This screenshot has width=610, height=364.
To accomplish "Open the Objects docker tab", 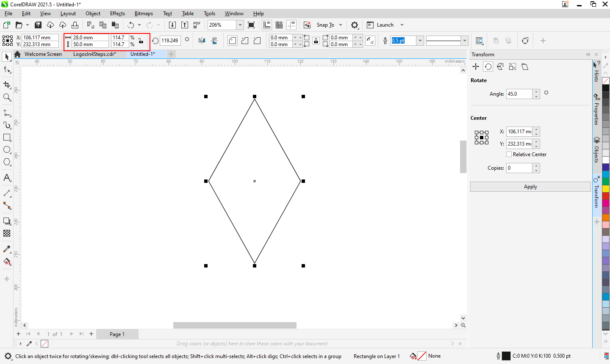I will (x=596, y=151).
